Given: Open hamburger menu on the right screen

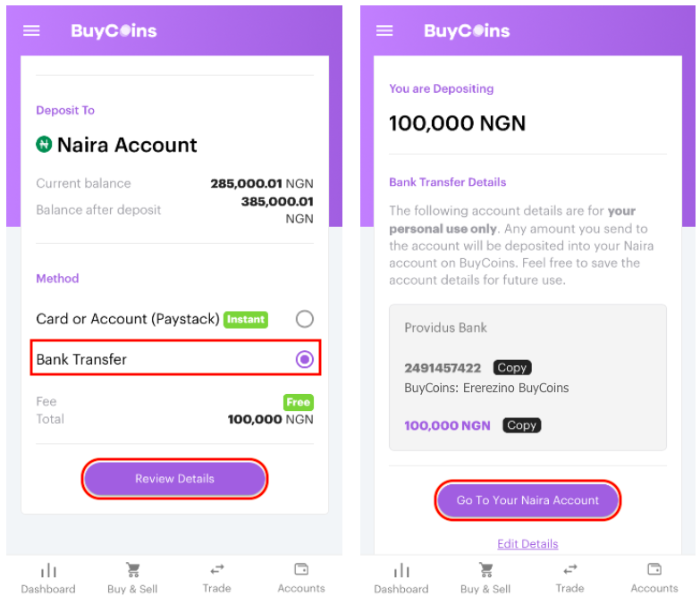Looking at the screenshot, I should (384, 30).
